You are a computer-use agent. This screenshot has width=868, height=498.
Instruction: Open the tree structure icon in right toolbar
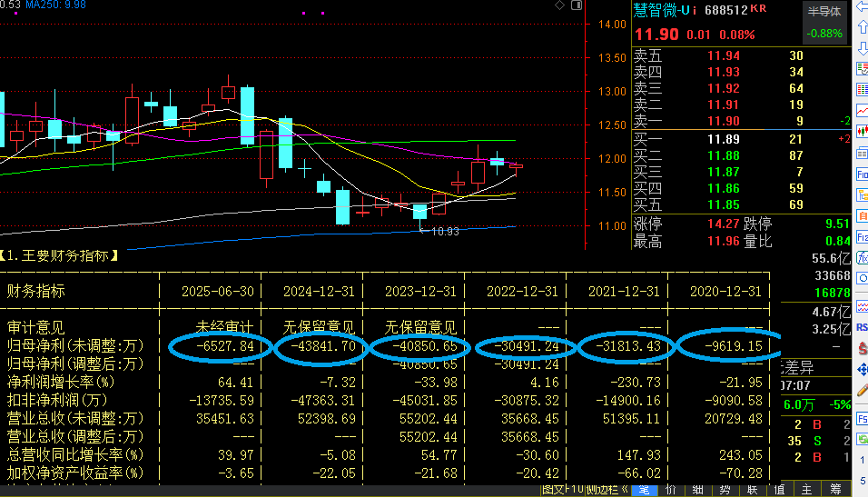point(863,195)
